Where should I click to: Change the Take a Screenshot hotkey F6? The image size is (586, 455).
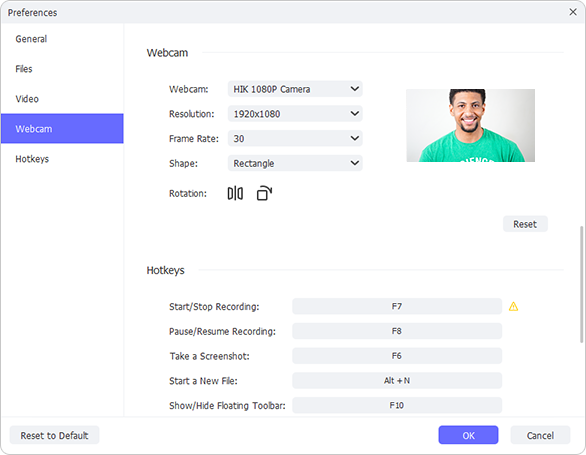397,356
